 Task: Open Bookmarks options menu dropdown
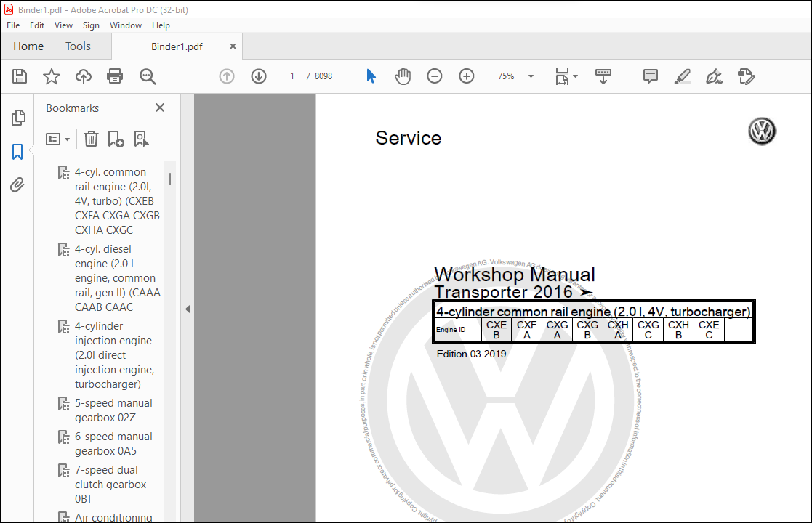click(58, 139)
